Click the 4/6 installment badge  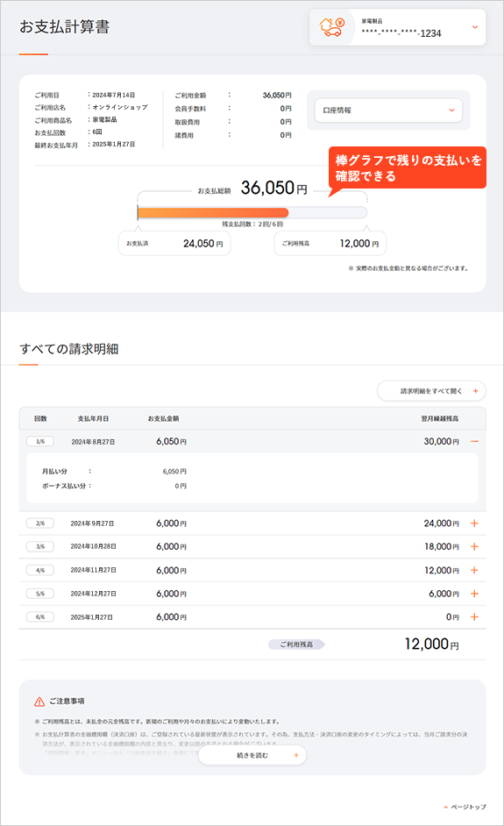[40, 570]
